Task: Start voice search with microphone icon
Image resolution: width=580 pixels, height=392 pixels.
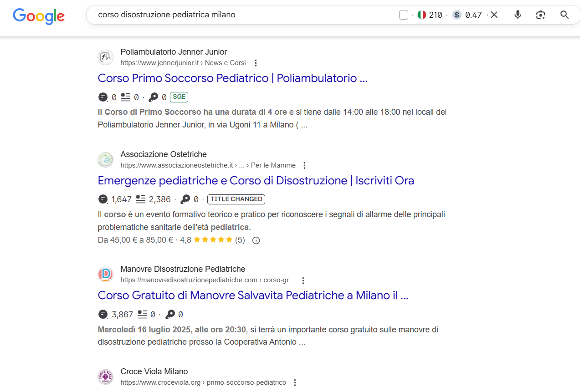Action: pyautogui.click(x=518, y=15)
